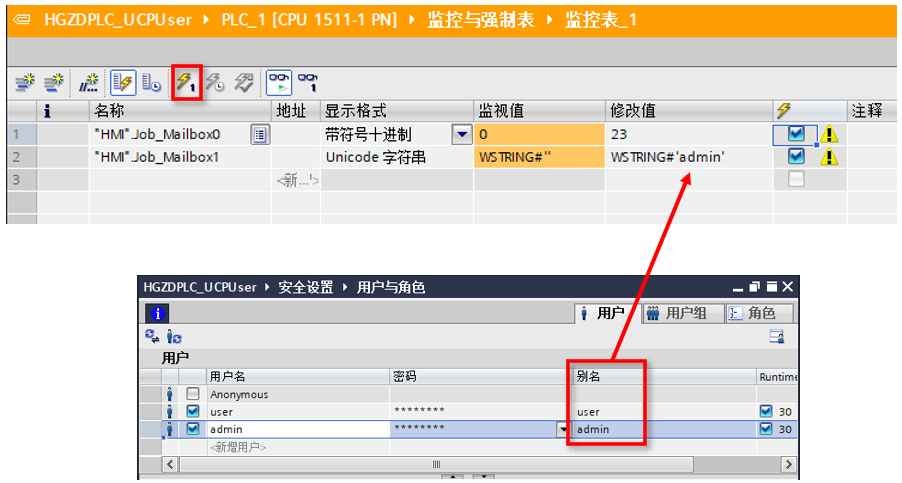Click warning icon in Job_Mailbox0 row
The width and height of the screenshot is (902, 483).
pos(829,135)
